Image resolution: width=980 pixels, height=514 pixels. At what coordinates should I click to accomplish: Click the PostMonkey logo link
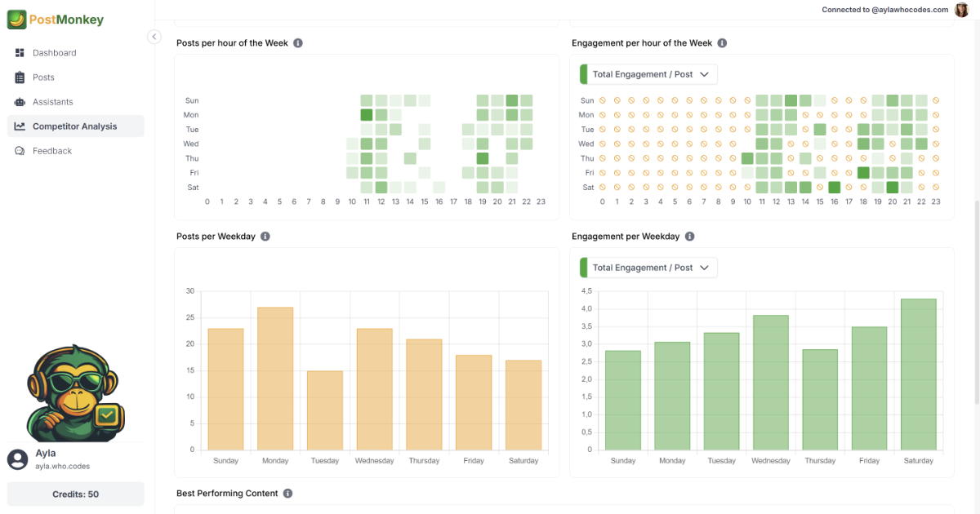point(56,20)
